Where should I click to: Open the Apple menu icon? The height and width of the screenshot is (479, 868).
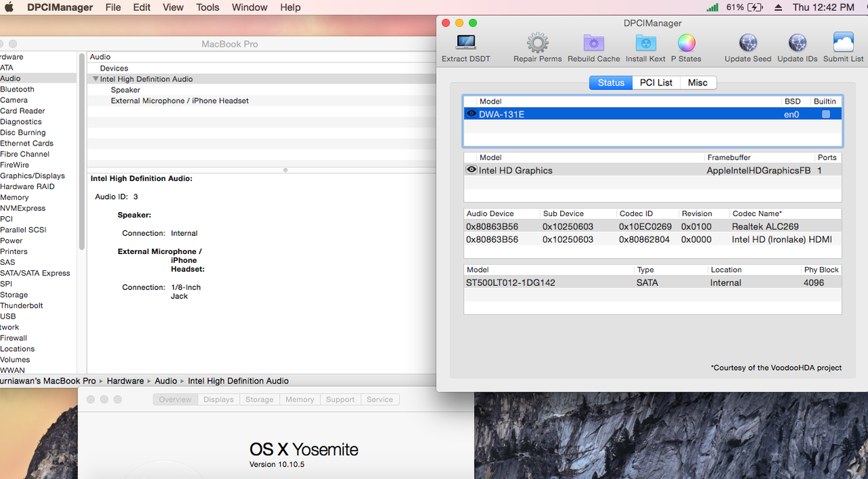[10, 7]
